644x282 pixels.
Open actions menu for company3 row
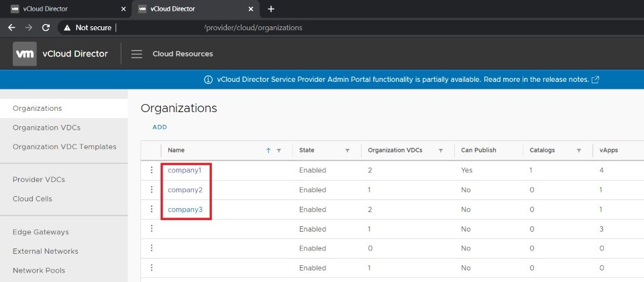pos(152,209)
